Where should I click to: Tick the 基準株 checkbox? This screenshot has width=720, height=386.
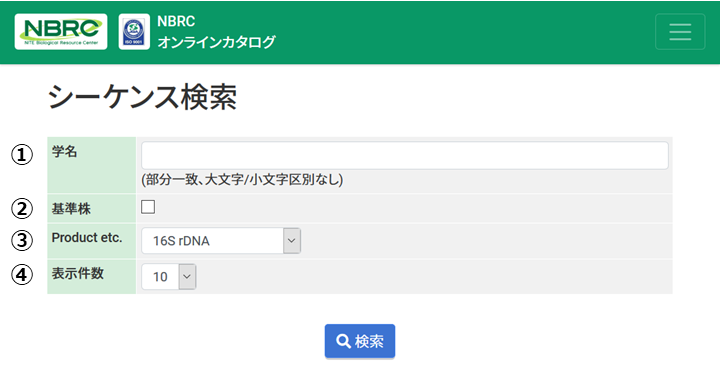point(148,207)
